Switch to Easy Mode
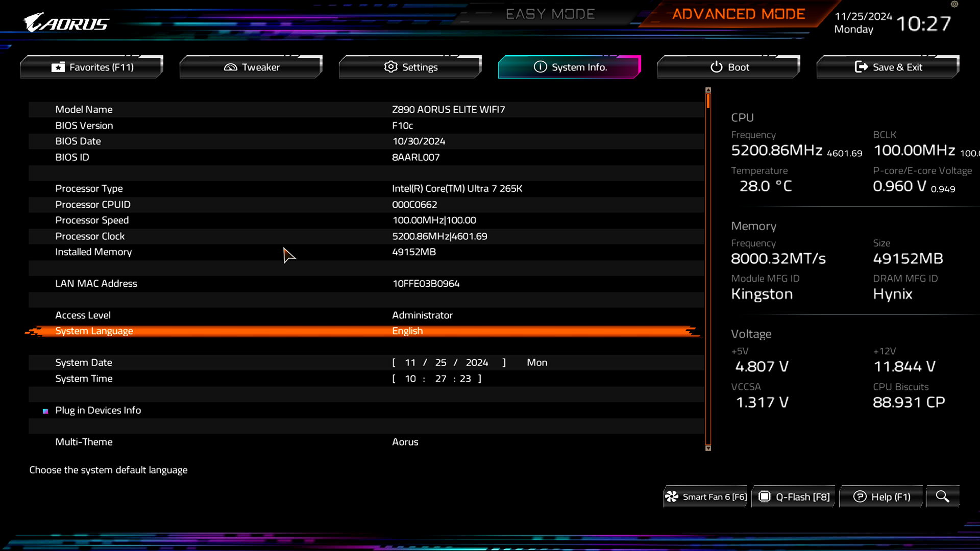Screen dimensions: 980x551 pyautogui.click(x=550, y=14)
